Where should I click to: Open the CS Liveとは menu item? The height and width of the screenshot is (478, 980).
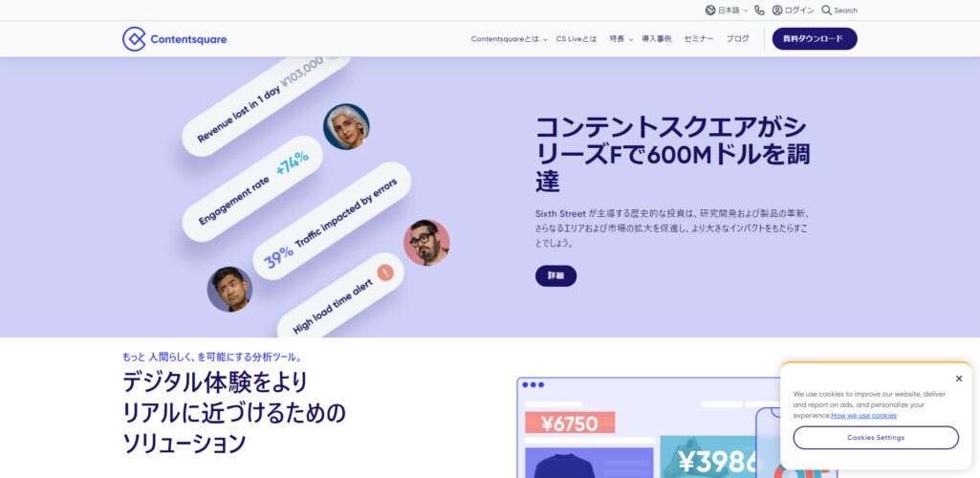(x=577, y=39)
